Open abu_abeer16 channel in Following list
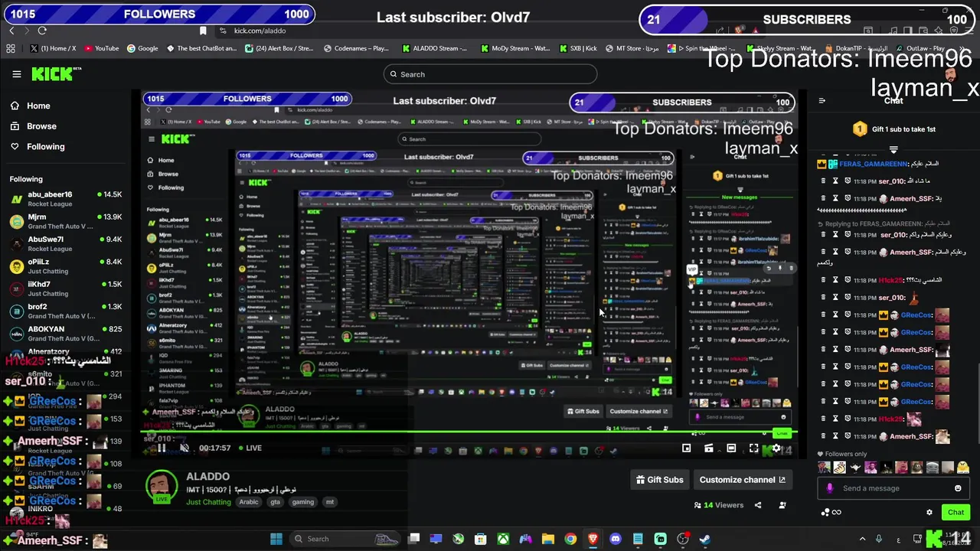The height and width of the screenshot is (551, 980). [66, 199]
